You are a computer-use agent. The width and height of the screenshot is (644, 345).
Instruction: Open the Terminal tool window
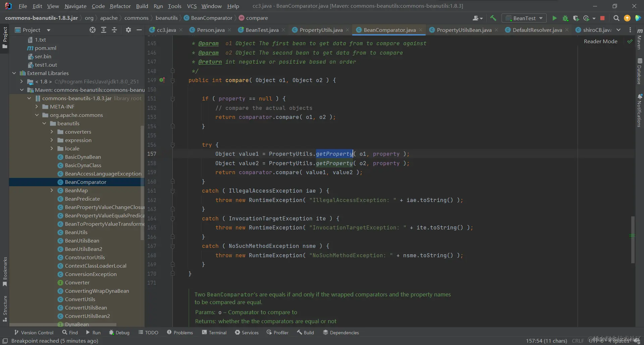click(214, 333)
